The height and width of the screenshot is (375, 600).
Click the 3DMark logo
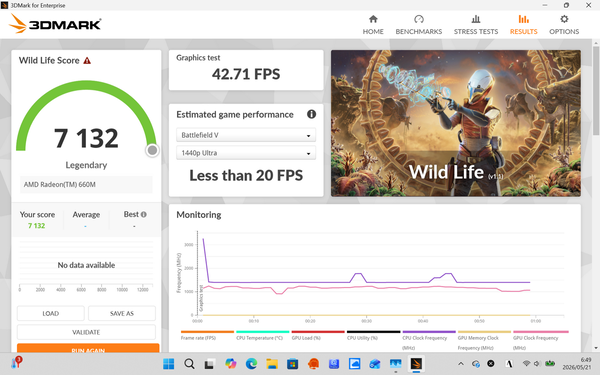pos(55,24)
